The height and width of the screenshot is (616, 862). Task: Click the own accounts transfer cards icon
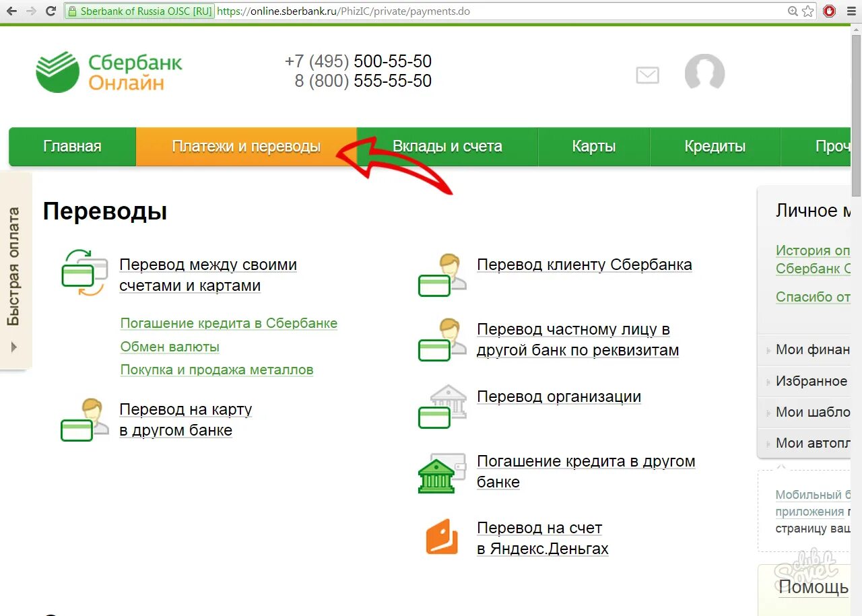pyautogui.click(x=84, y=272)
